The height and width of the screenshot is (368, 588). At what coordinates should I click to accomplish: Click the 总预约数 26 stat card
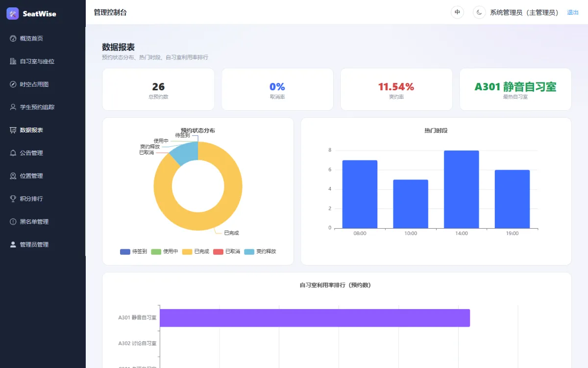click(158, 89)
